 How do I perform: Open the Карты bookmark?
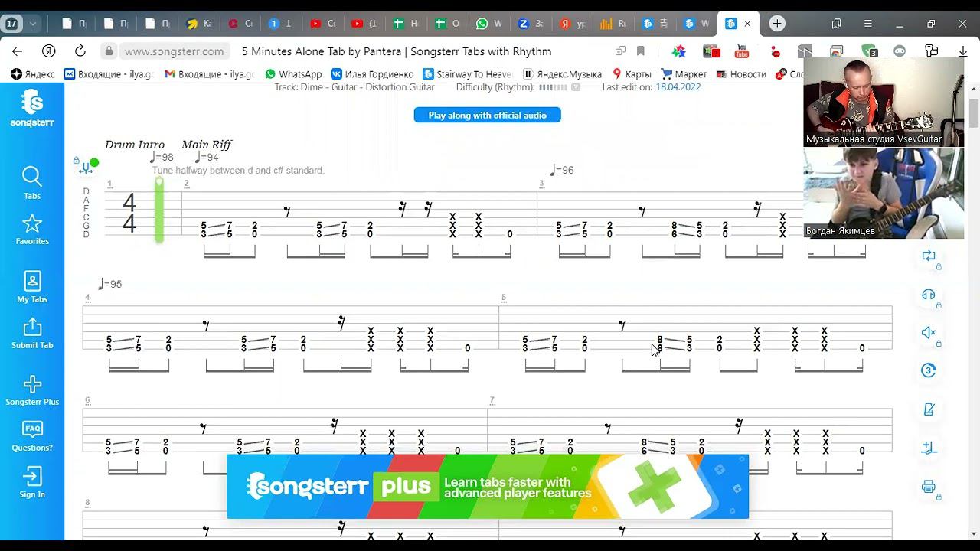coord(632,74)
